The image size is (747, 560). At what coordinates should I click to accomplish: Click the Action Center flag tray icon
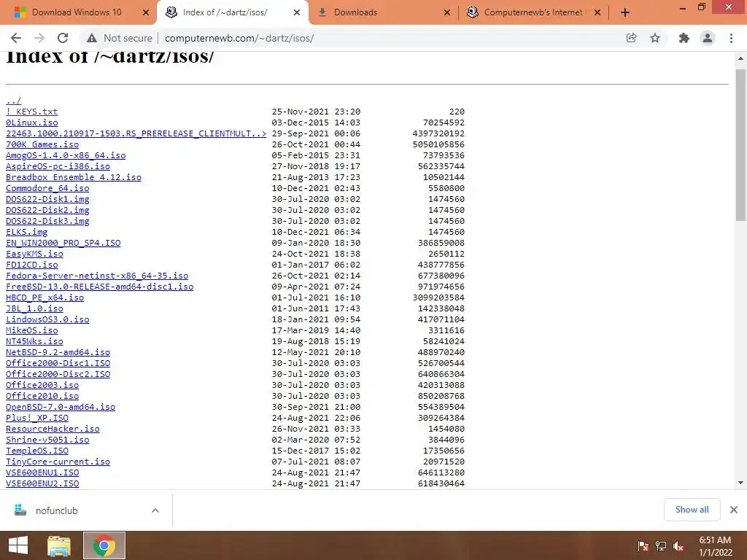pyautogui.click(x=643, y=545)
